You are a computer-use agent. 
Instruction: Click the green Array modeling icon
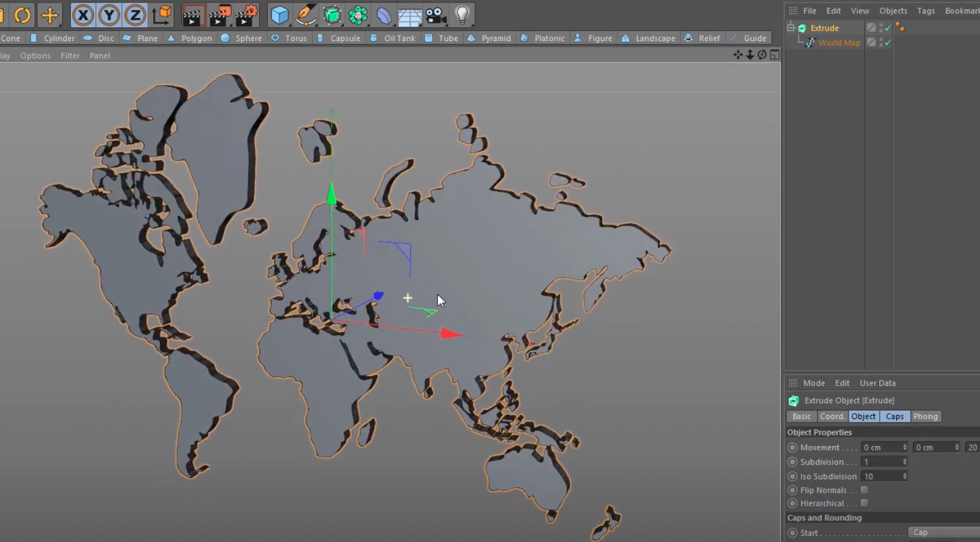(x=358, y=15)
